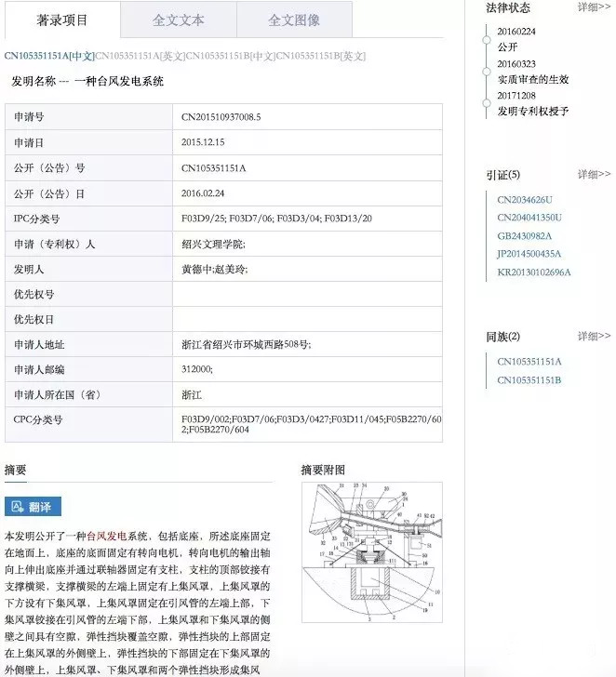Open family member CN105351151A in 同族
Viewport: 616px width, 677px height.
click(529, 362)
